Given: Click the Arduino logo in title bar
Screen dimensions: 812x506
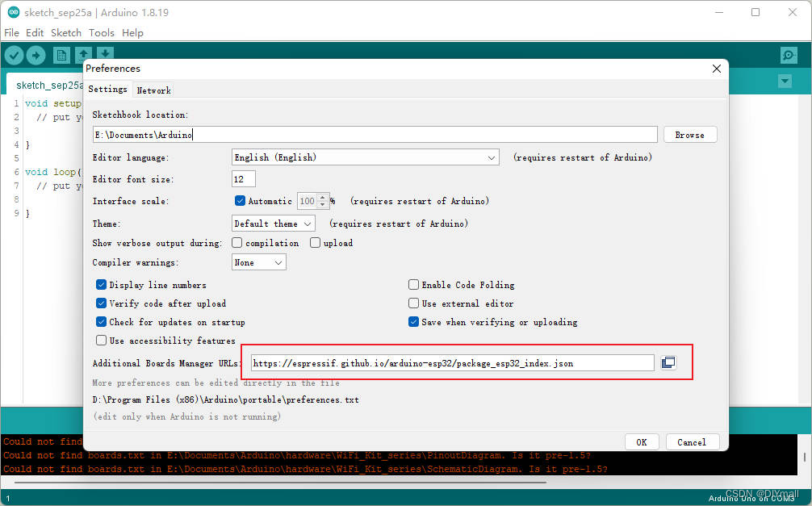Looking at the screenshot, I should point(14,12).
